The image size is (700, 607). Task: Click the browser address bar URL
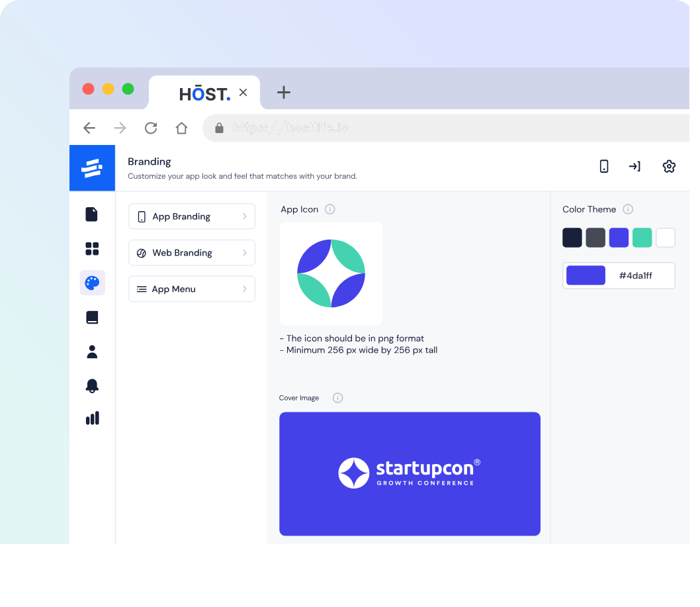pos(290,128)
